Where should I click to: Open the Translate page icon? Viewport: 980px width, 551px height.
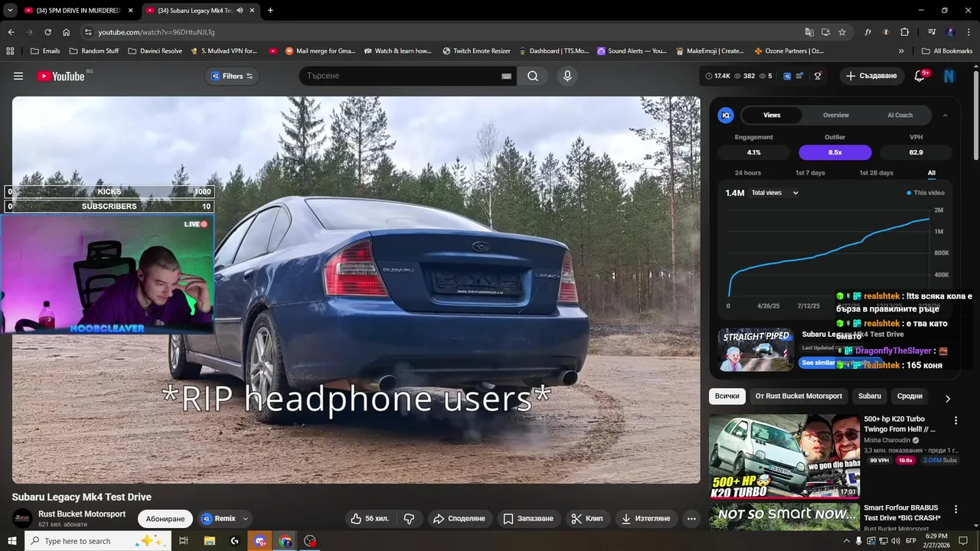tap(809, 32)
